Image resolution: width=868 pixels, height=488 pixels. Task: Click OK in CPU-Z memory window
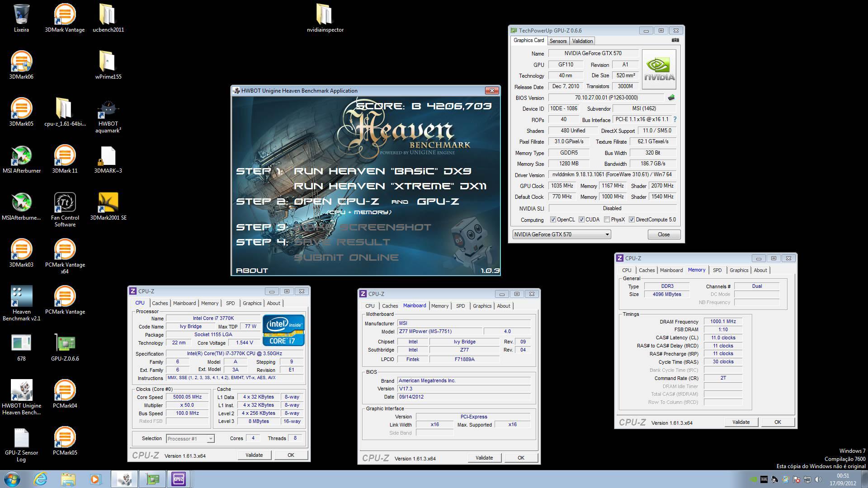(778, 422)
